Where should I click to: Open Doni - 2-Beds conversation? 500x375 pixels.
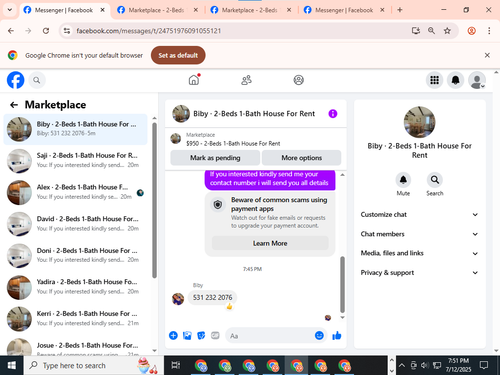(x=75, y=256)
